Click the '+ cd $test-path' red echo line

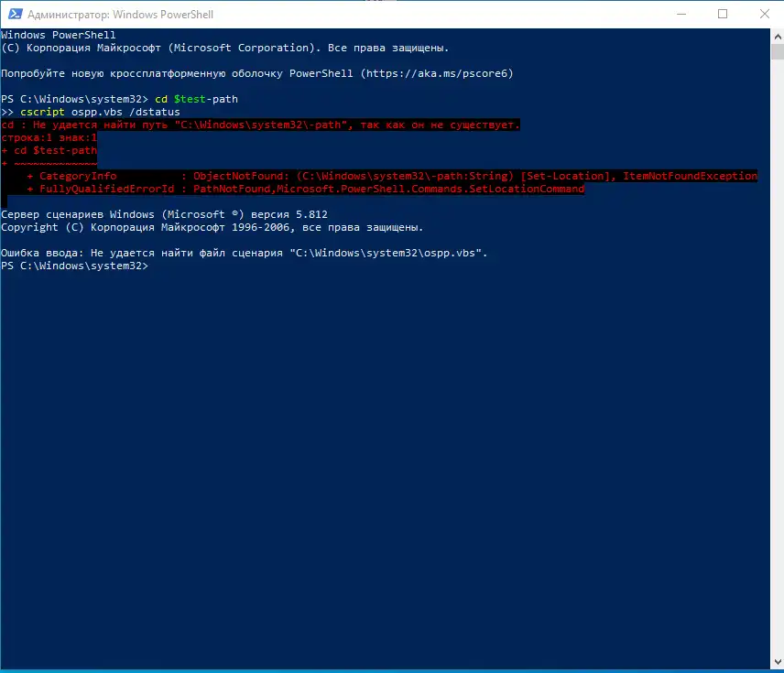click(49, 150)
